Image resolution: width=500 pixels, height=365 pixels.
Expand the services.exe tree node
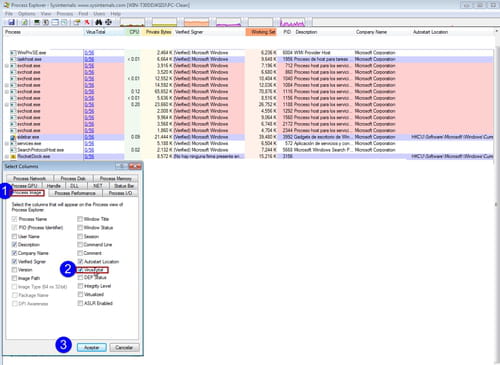(x=7, y=144)
